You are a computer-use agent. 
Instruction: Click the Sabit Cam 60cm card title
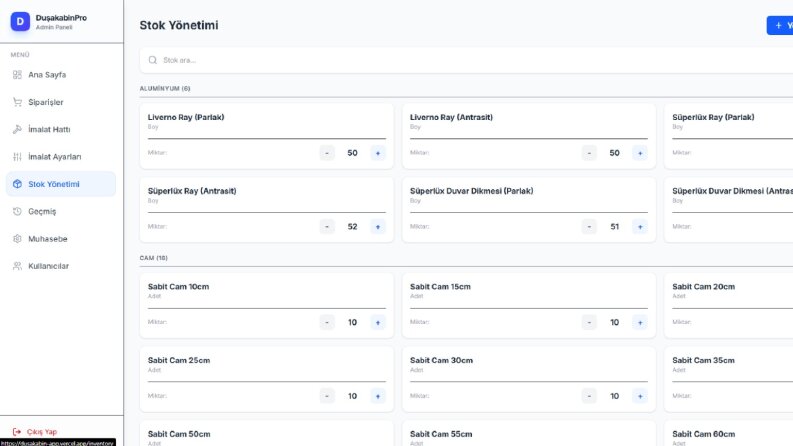703,434
